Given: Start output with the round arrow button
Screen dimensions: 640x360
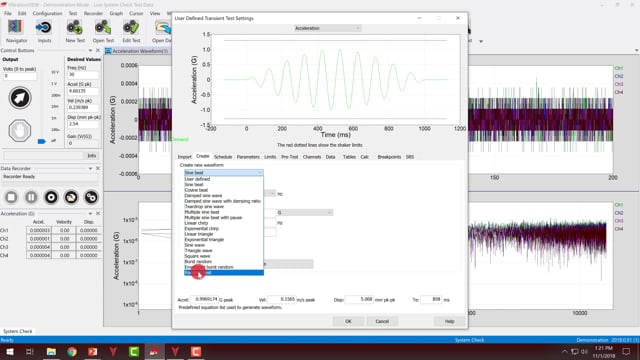Looking at the screenshot, I should coord(20,98).
